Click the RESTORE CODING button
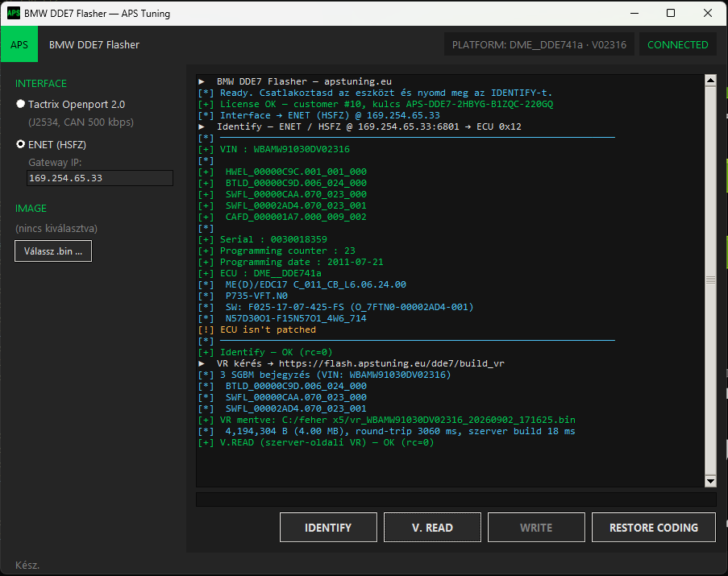The height and width of the screenshot is (576, 728). 654,528
